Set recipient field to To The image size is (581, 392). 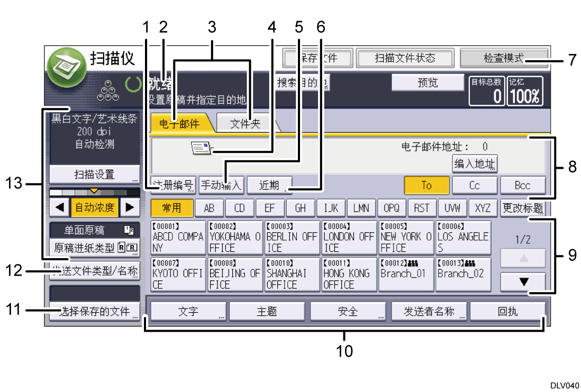coord(426,186)
